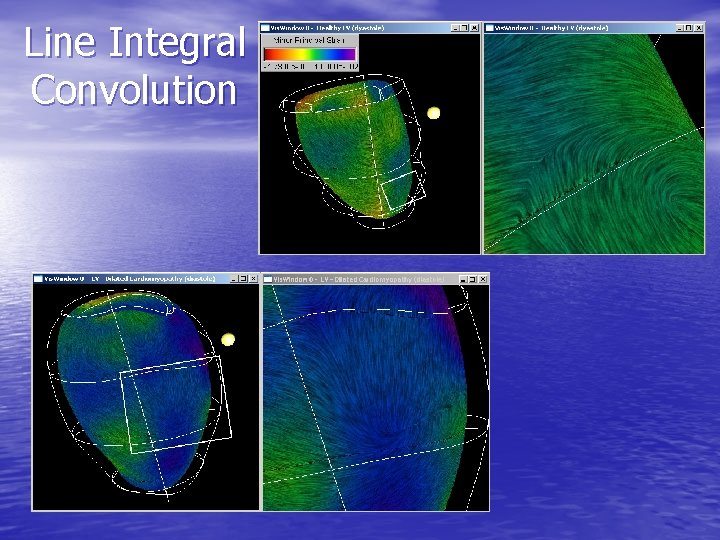Screen dimensions: 720x540
Task: Click the app icon of the Healthy LV zoomed window
Action: (489, 28)
